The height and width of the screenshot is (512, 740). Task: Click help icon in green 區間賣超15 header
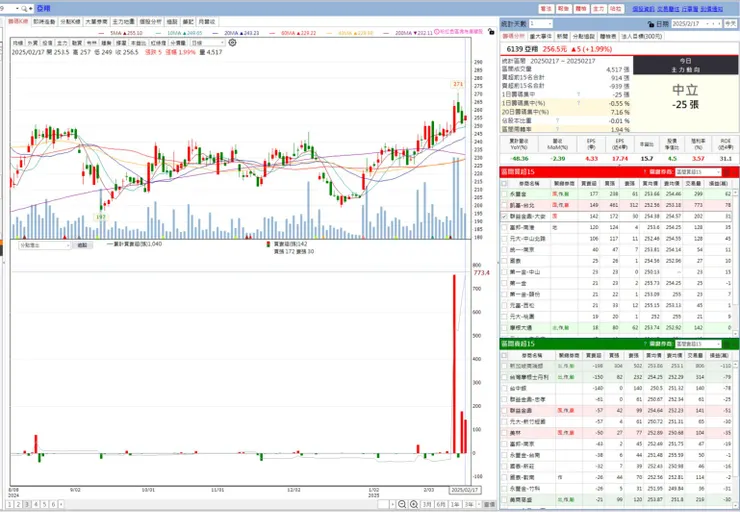click(645, 344)
